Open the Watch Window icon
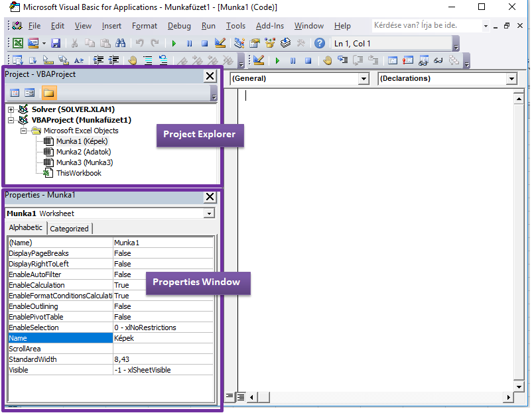 [423, 61]
